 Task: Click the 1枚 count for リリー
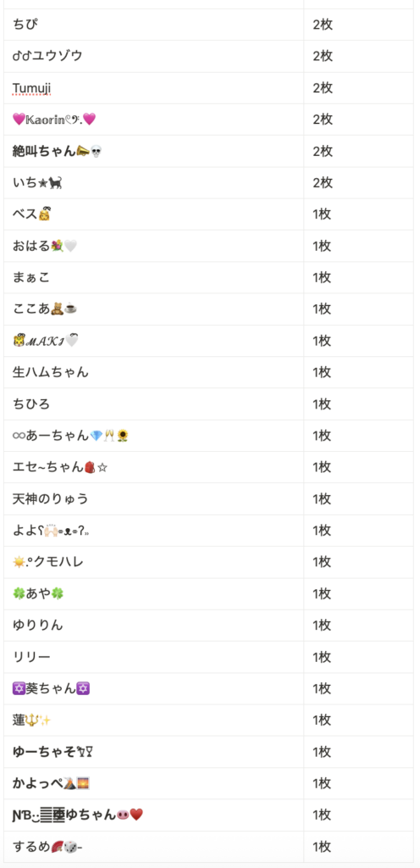pyautogui.click(x=322, y=657)
